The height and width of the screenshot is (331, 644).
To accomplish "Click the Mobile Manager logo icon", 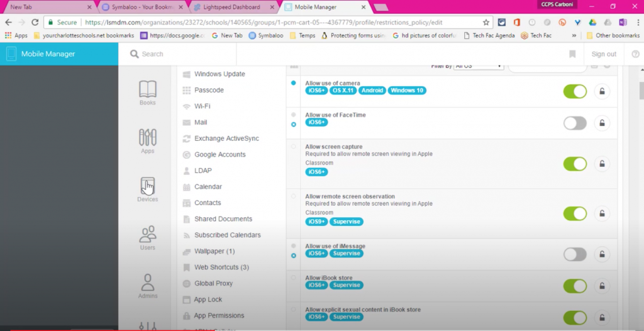I will (11, 54).
